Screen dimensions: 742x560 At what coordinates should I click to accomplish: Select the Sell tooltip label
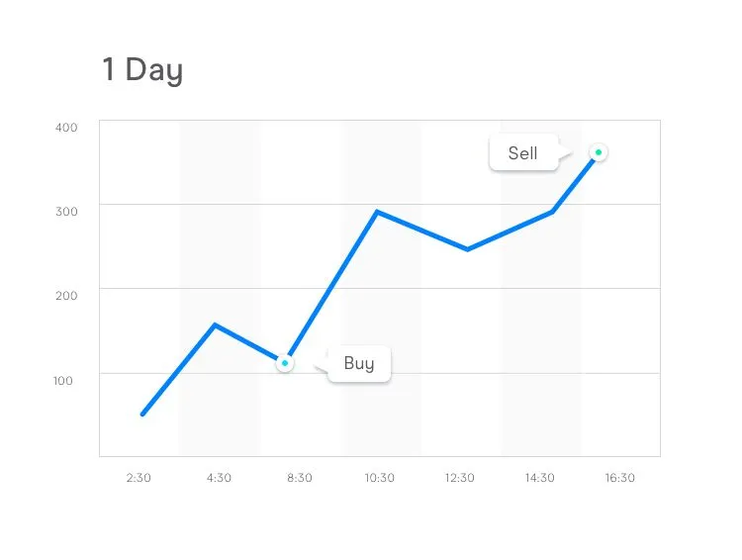523,153
